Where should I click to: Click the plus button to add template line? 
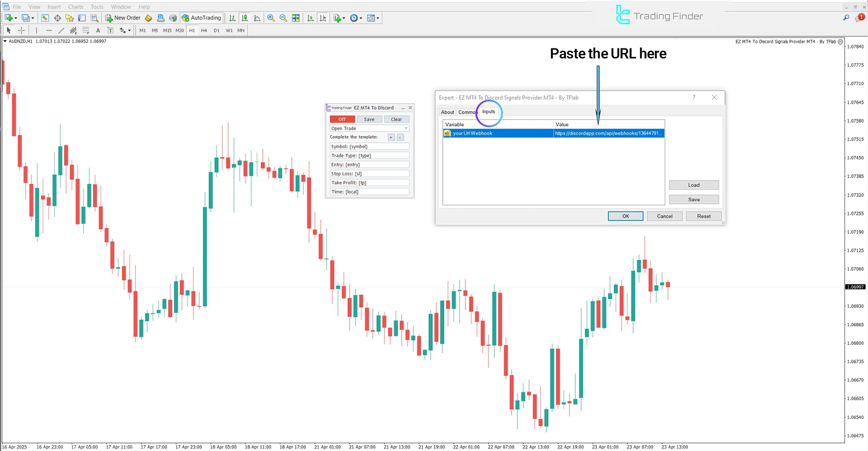(391, 137)
